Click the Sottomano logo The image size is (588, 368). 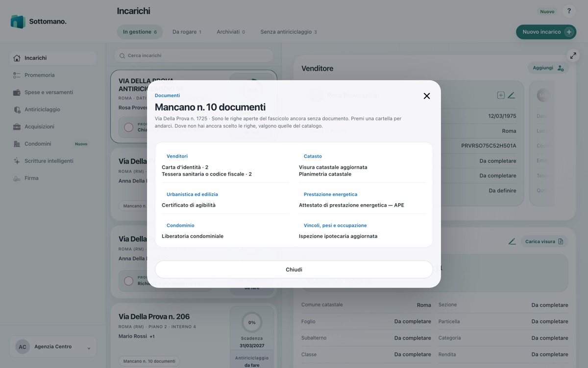pyautogui.click(x=38, y=22)
